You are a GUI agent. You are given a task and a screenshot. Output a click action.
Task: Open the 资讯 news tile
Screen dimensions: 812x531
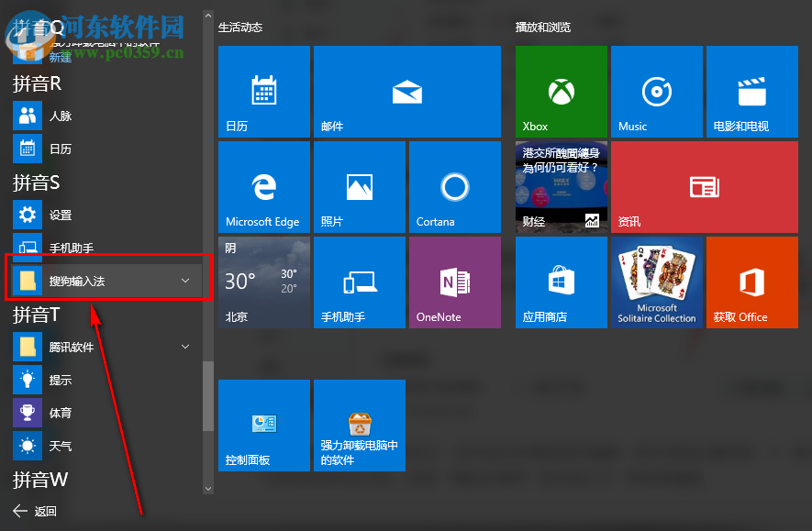pyautogui.click(x=705, y=187)
